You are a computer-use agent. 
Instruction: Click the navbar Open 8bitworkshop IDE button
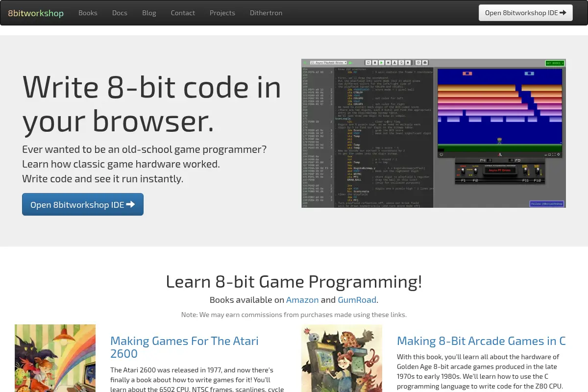pos(526,13)
